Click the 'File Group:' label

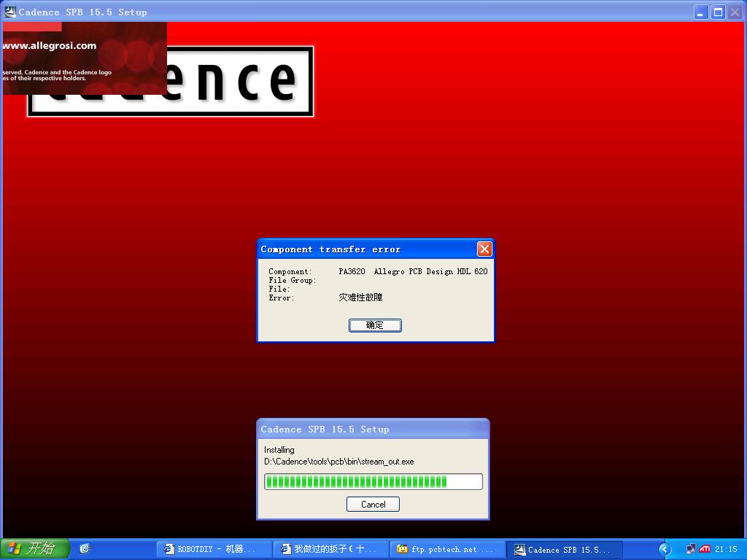292,281
